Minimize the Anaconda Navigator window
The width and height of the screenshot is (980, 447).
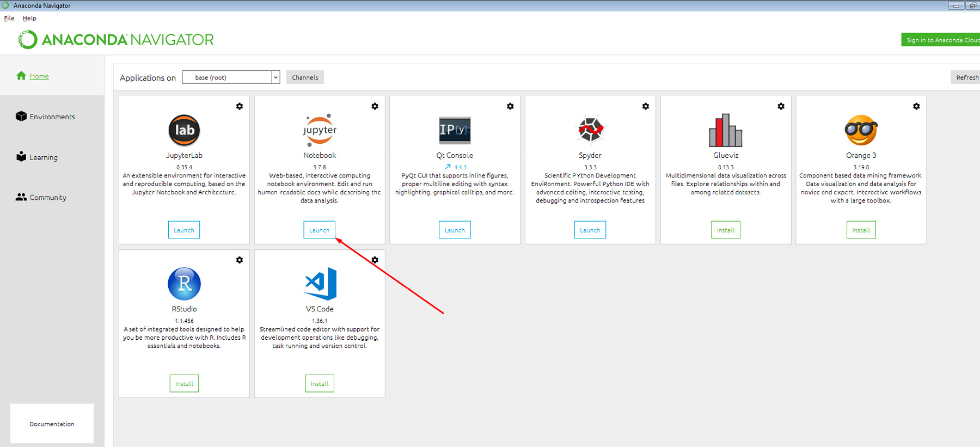[x=956, y=5]
